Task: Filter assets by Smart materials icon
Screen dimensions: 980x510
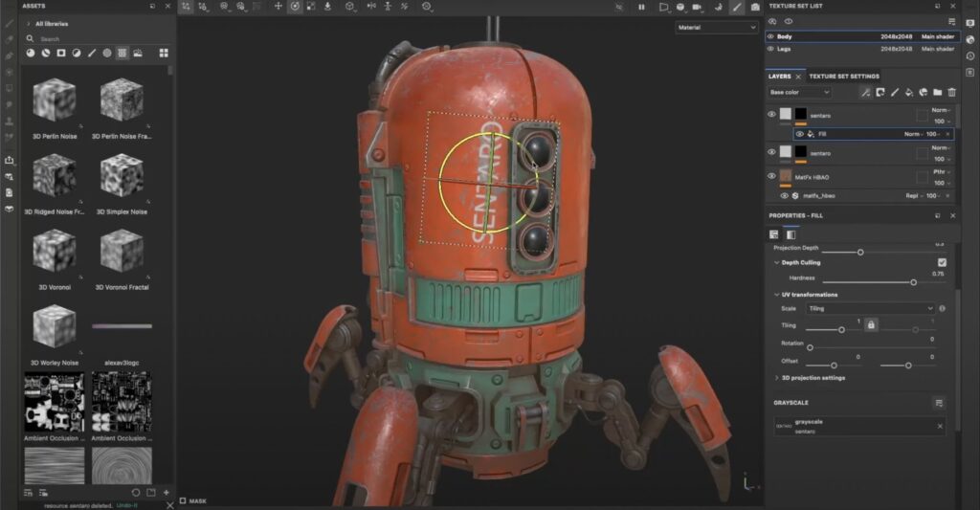Action: click(46, 54)
